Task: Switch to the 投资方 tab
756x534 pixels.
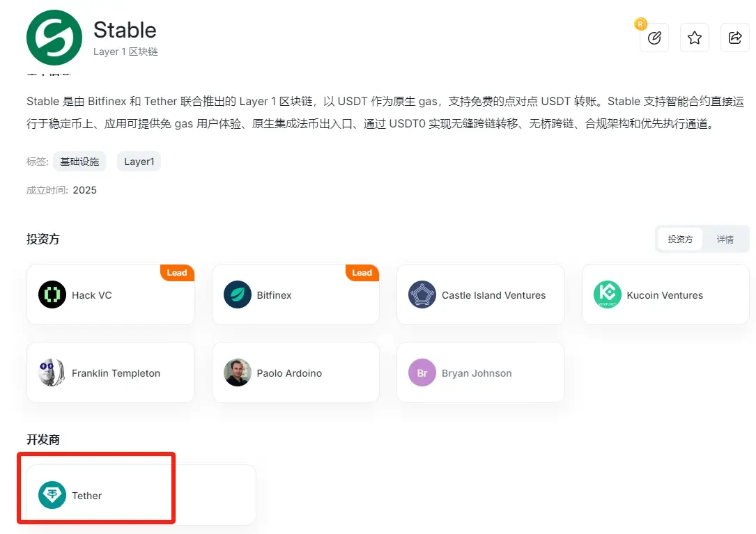Action: [x=680, y=239]
